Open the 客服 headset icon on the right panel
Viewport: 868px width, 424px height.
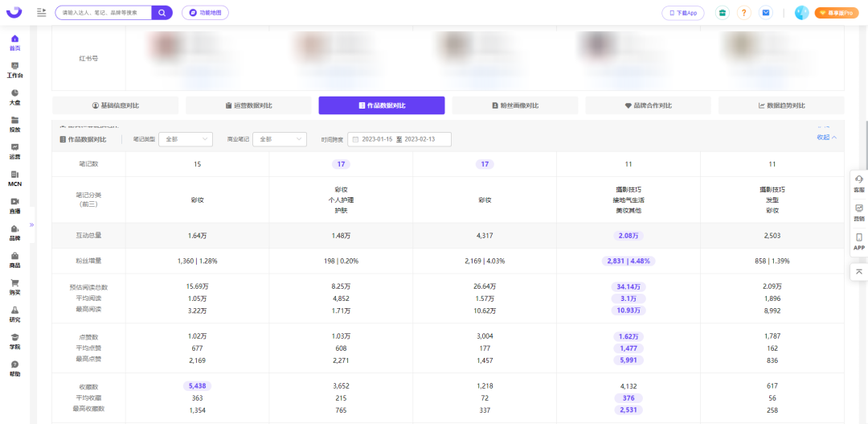pyautogui.click(x=859, y=179)
